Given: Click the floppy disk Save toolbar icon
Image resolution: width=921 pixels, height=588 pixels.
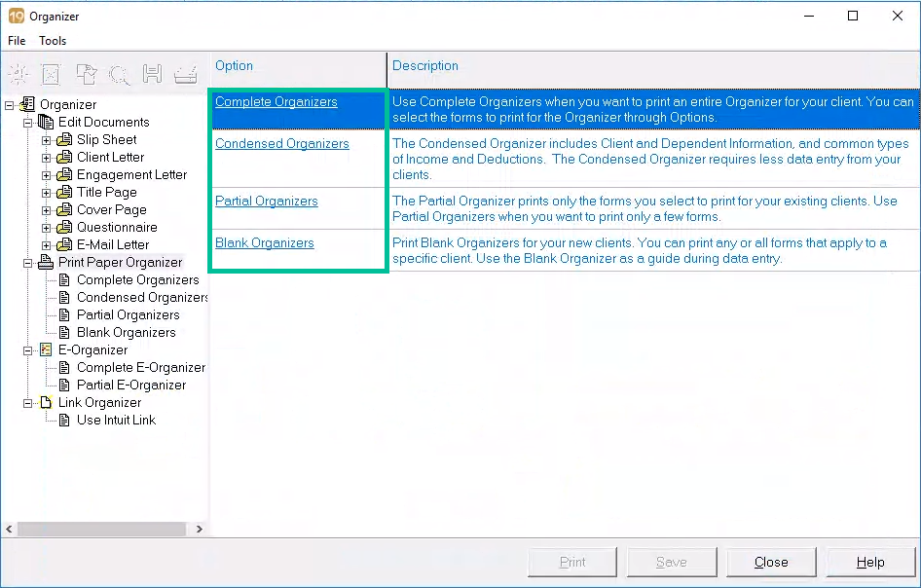Looking at the screenshot, I should tap(152, 74).
